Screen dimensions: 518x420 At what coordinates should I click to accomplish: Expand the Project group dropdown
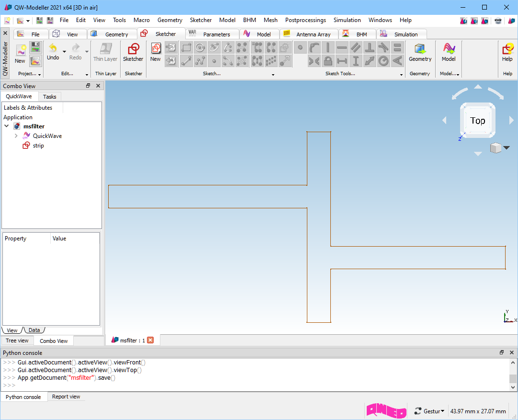tap(39, 75)
